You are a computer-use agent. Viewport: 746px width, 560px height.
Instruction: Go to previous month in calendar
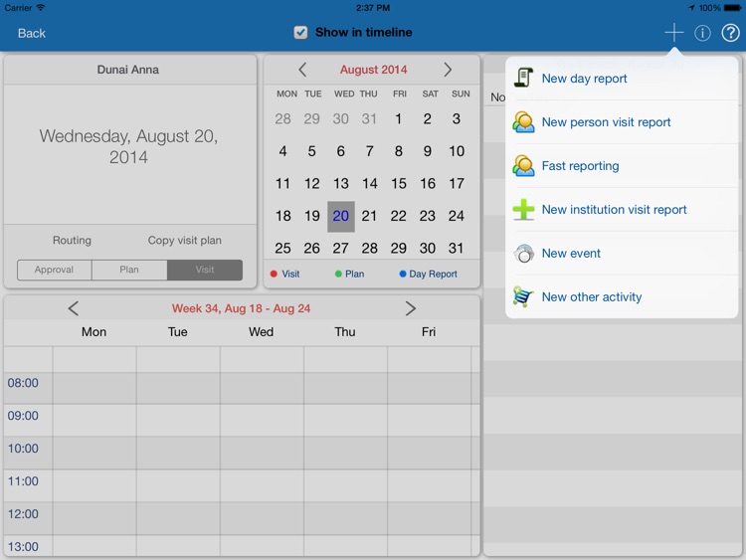pyautogui.click(x=302, y=70)
